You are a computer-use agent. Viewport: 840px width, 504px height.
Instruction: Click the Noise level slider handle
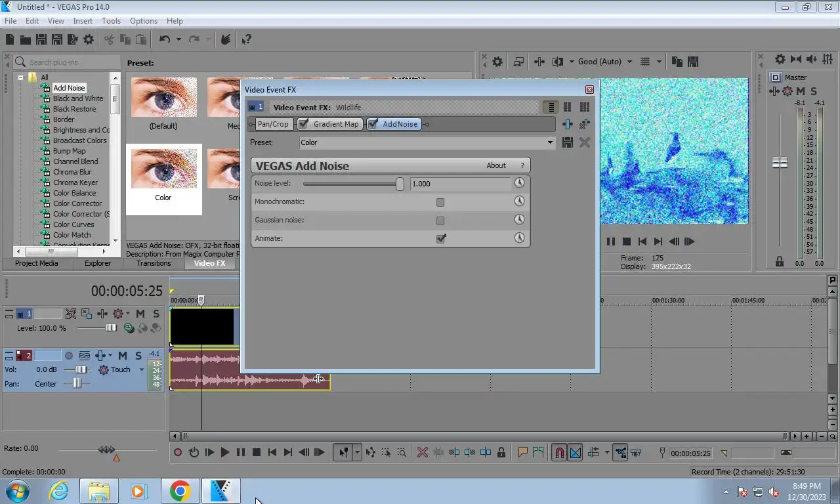coord(400,184)
